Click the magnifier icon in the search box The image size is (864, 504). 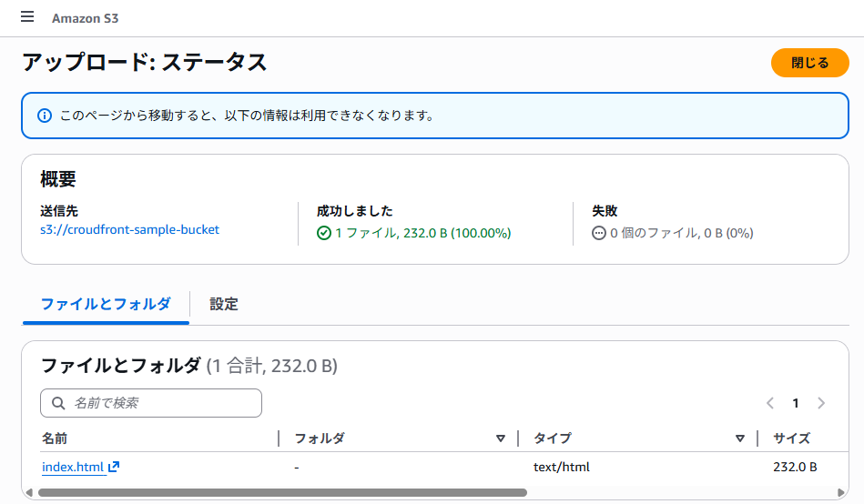59,403
